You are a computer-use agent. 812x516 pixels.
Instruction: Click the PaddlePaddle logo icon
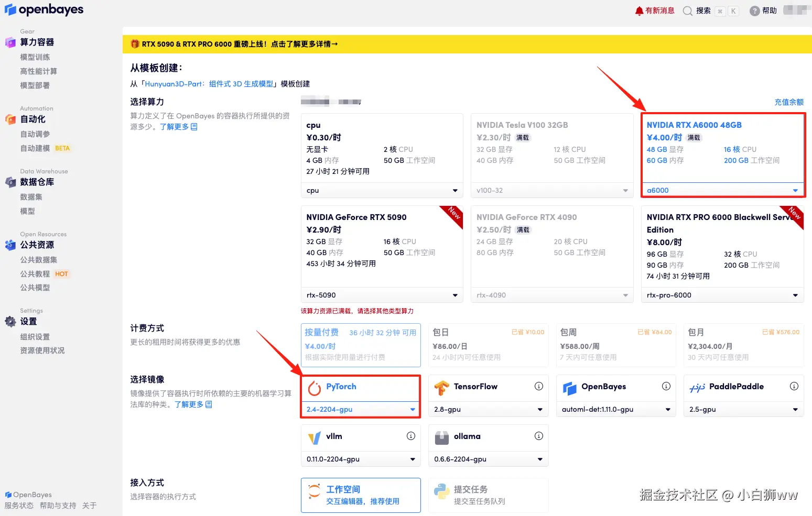tap(697, 388)
